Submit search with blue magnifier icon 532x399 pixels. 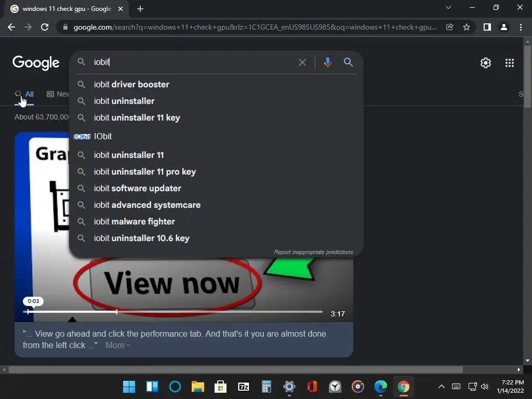(x=348, y=62)
